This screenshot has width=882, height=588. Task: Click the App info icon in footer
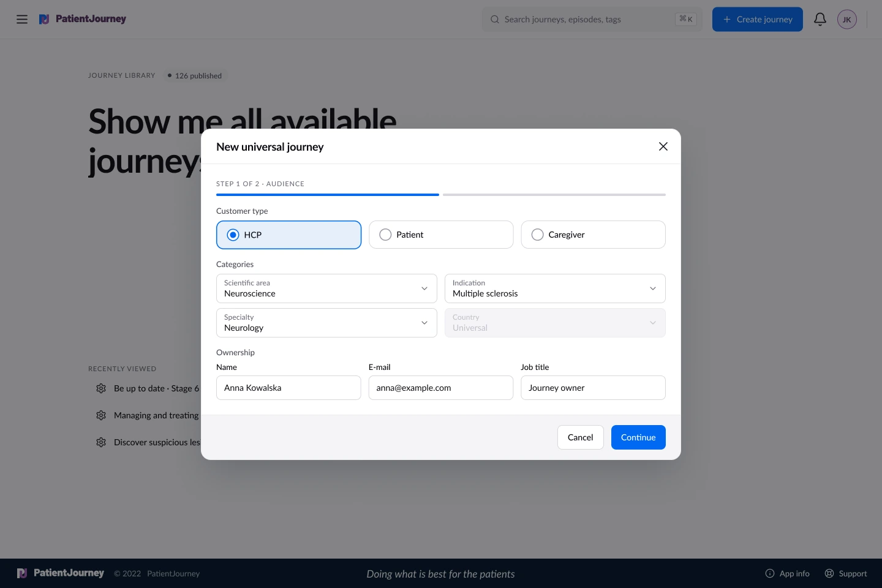pos(770,573)
